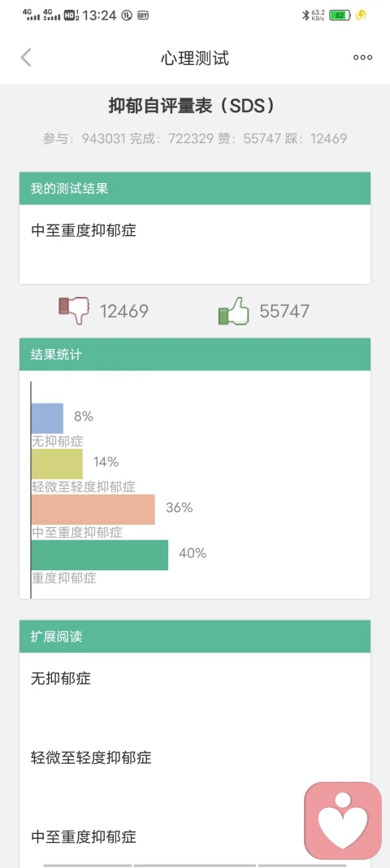The width and height of the screenshot is (390, 868).
Task: Open the pink heart floating app icon
Action: click(x=343, y=820)
